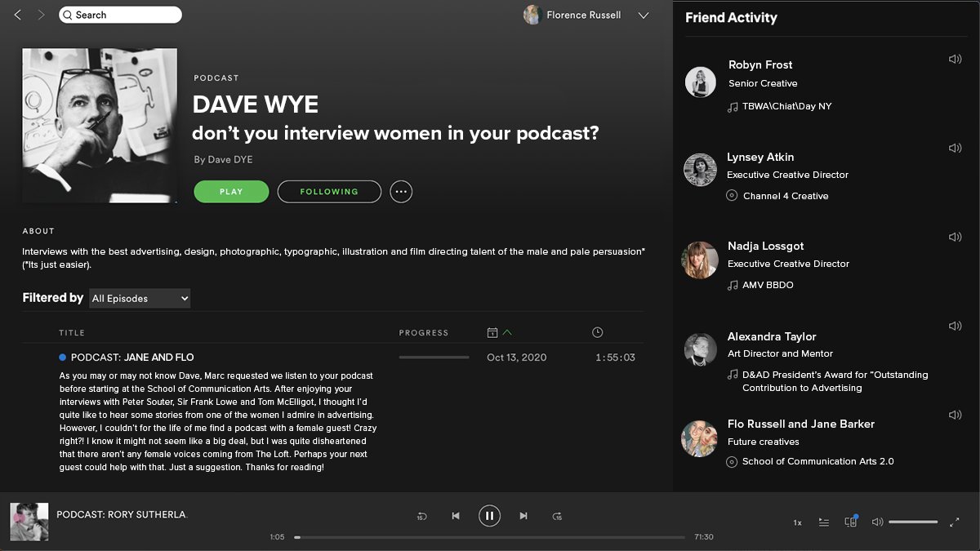The height and width of the screenshot is (551, 980).
Task: Click music note icon beside D&AD President's Award
Action: pyautogui.click(x=733, y=375)
